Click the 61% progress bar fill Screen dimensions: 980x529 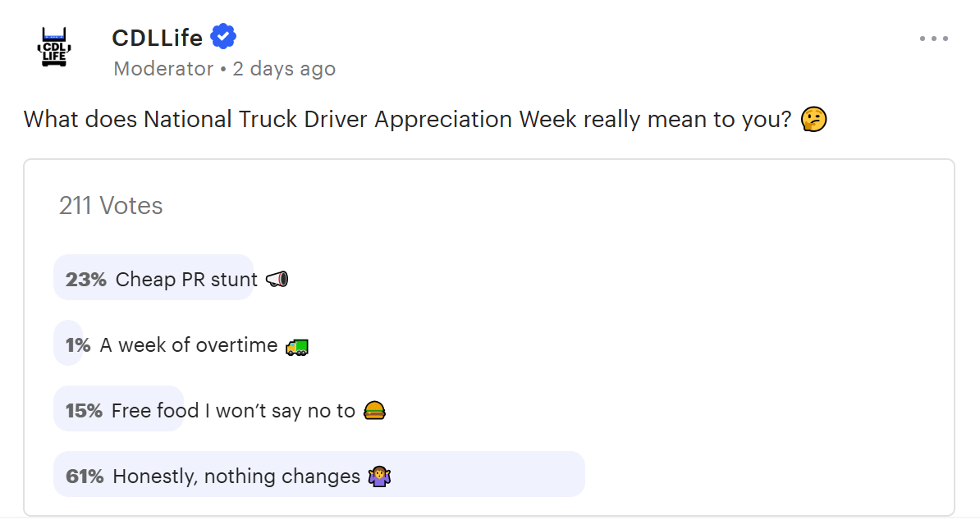(x=320, y=474)
